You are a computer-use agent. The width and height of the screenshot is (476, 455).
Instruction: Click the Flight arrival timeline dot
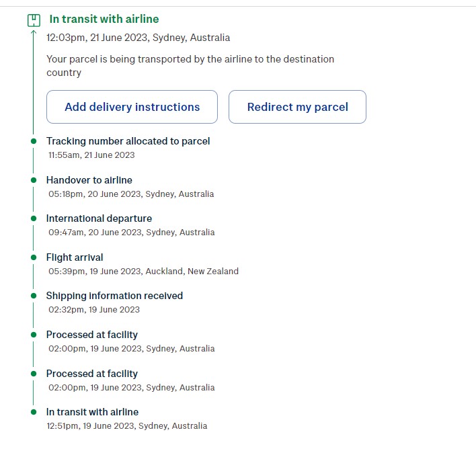pyautogui.click(x=33, y=257)
